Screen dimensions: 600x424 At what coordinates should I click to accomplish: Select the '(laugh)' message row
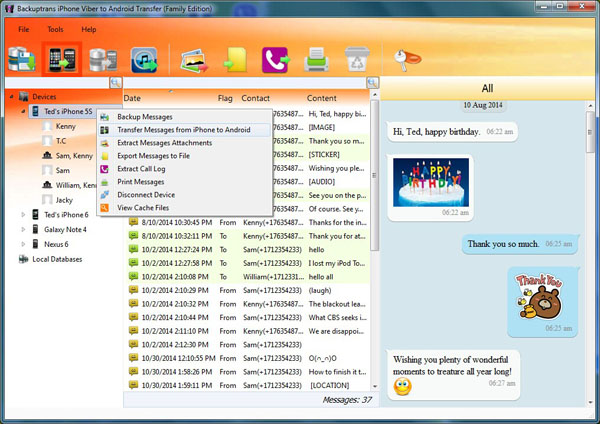(248, 290)
